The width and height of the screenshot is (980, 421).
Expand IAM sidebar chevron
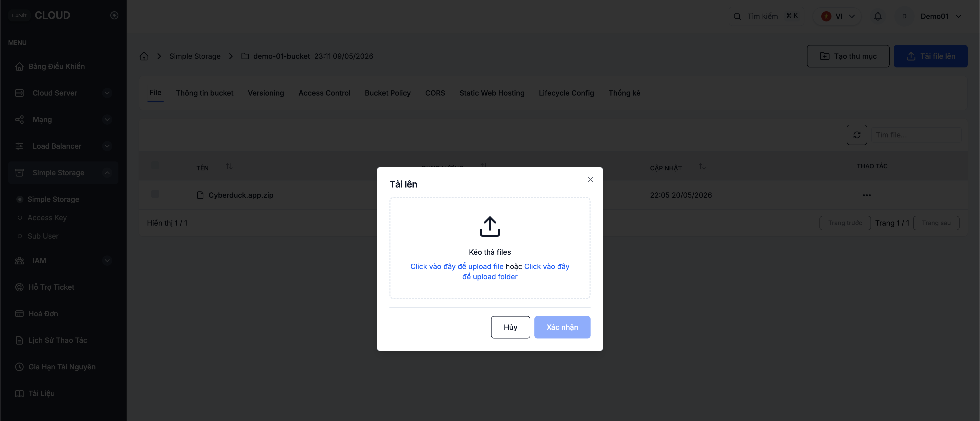(107, 261)
